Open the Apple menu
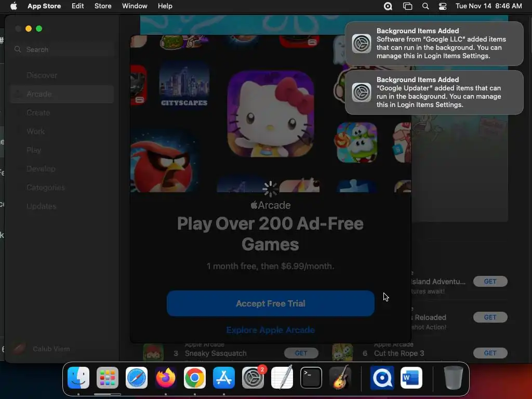This screenshot has height=399, width=532. point(14,6)
